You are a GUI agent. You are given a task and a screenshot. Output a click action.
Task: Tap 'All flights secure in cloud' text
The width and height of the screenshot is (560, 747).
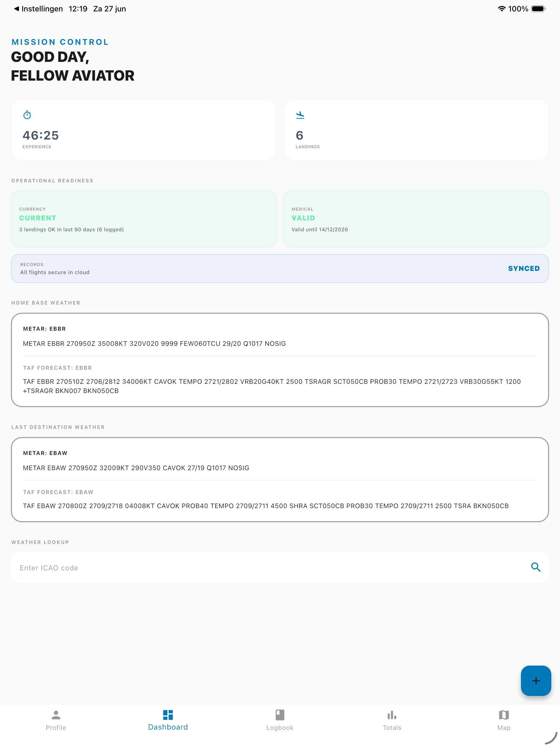[55, 272]
